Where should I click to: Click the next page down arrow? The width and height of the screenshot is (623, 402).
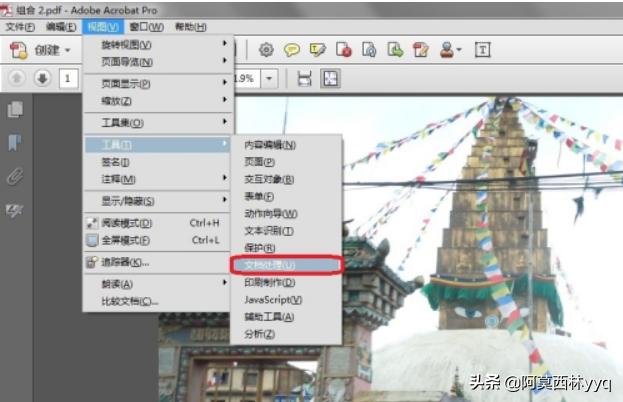(42, 78)
